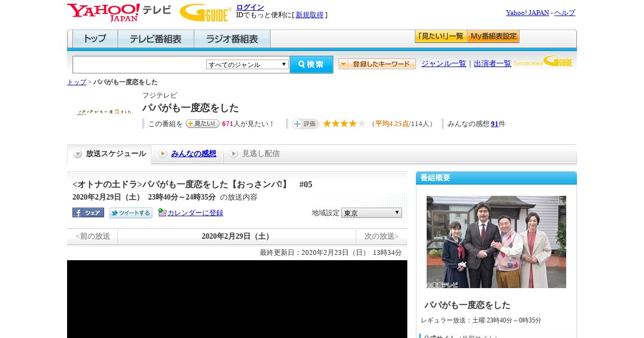The image size is (644, 338).
Task: Click 平均4.25点 average score text
Action: coord(392,124)
